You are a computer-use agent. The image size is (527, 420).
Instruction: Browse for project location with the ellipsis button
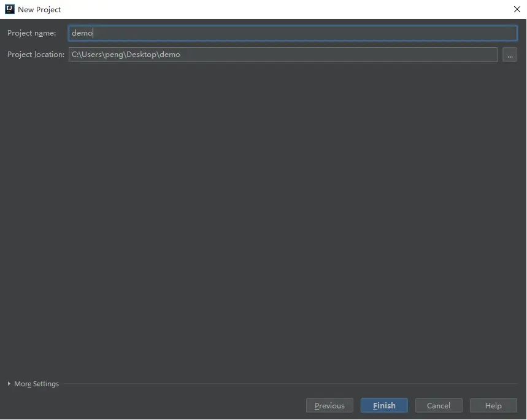[509, 55]
